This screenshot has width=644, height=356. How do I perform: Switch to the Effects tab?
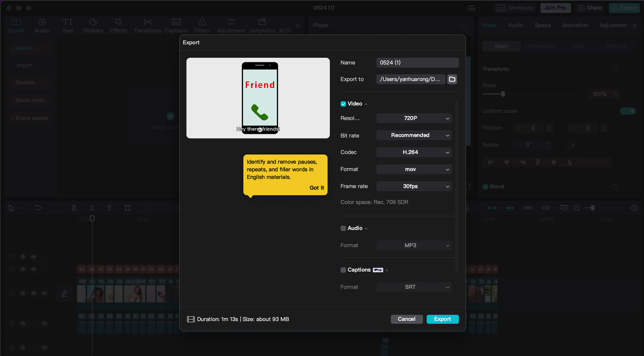119,26
